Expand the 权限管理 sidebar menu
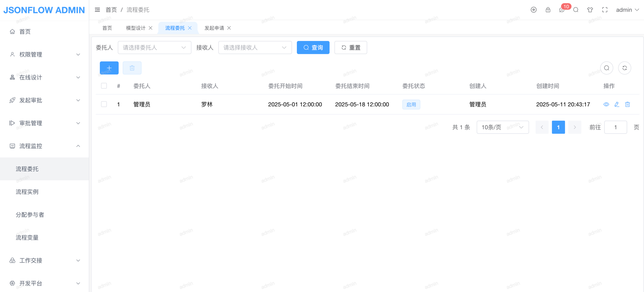Image resolution: width=644 pixels, height=292 pixels. [x=44, y=54]
